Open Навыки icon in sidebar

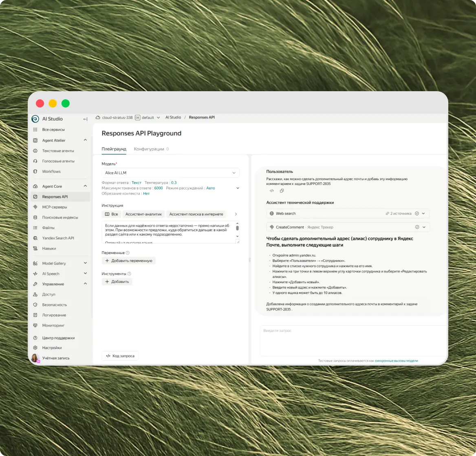tap(35, 248)
